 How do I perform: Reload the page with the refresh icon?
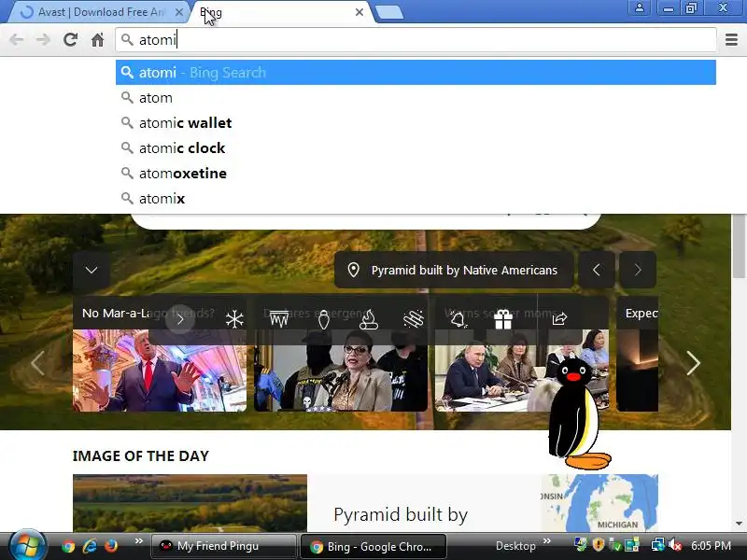pyautogui.click(x=71, y=39)
